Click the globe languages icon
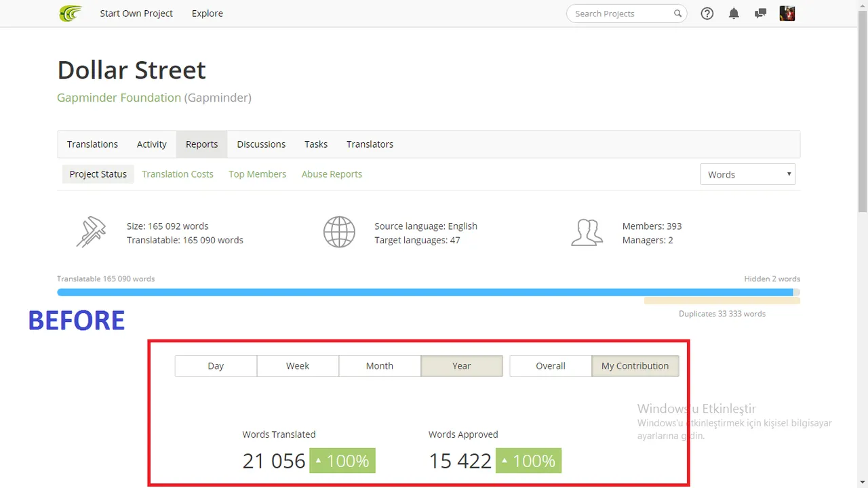This screenshot has width=868, height=488. point(339,232)
